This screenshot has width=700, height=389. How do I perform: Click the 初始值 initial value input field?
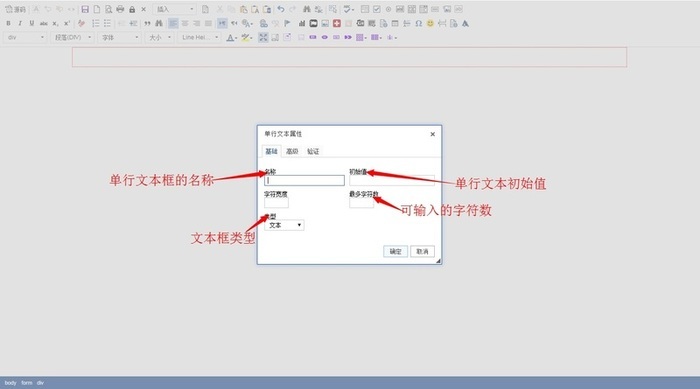click(x=392, y=180)
